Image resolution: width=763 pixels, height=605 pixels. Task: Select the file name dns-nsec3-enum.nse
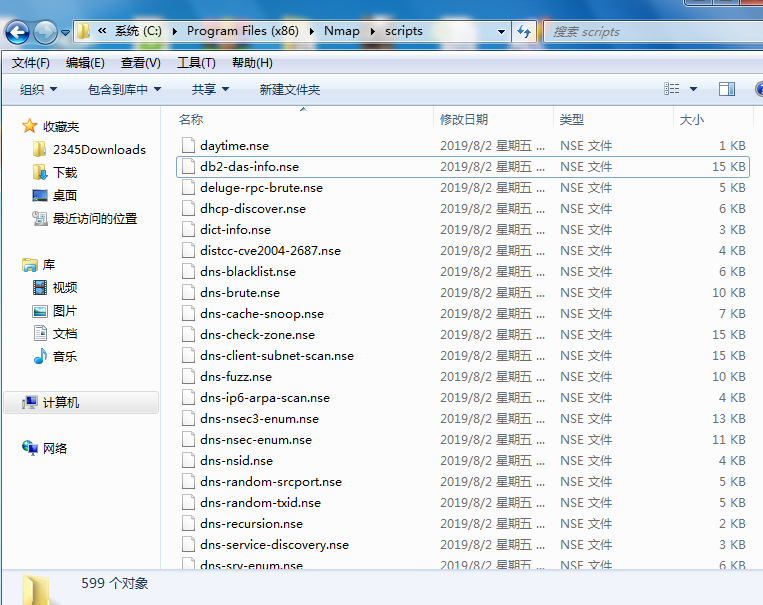coord(259,419)
